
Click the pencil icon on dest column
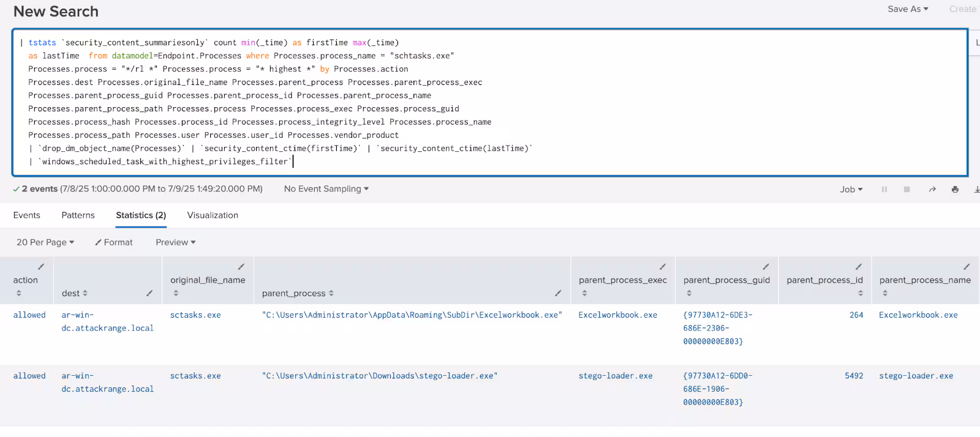coord(149,293)
